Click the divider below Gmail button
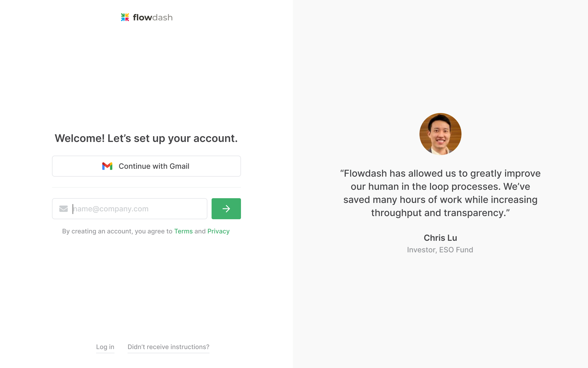The image size is (588, 368). click(x=146, y=187)
